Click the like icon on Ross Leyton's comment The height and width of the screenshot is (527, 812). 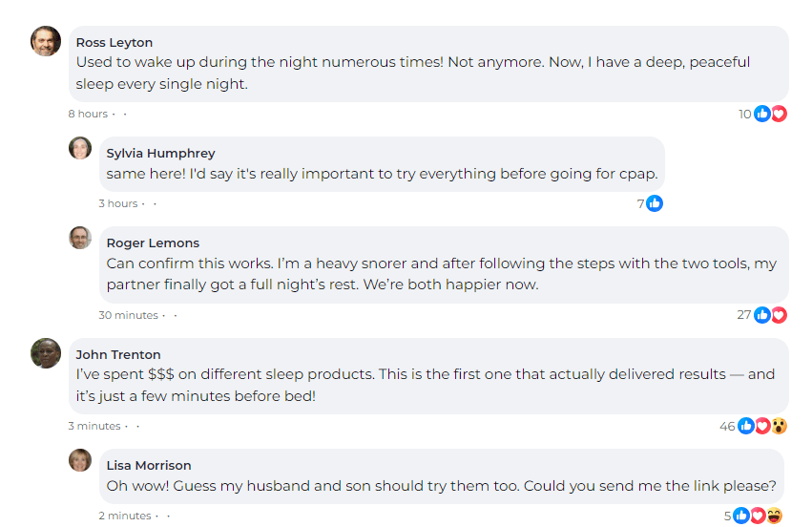coord(762,114)
